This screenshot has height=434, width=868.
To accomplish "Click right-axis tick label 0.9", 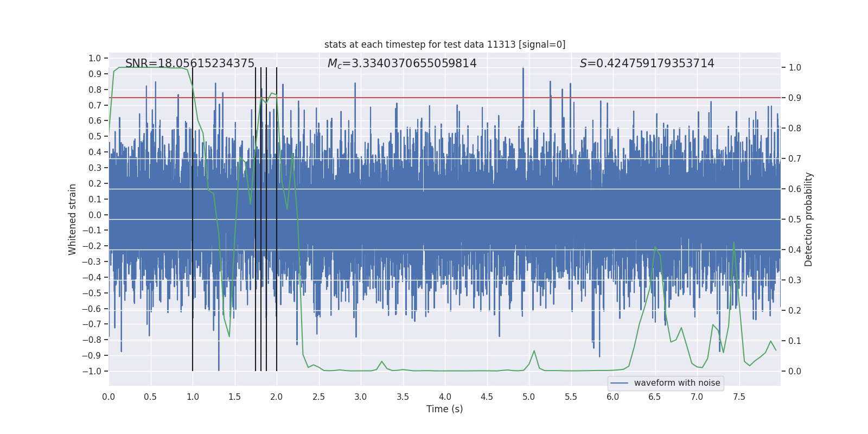I will pyautogui.click(x=795, y=98).
